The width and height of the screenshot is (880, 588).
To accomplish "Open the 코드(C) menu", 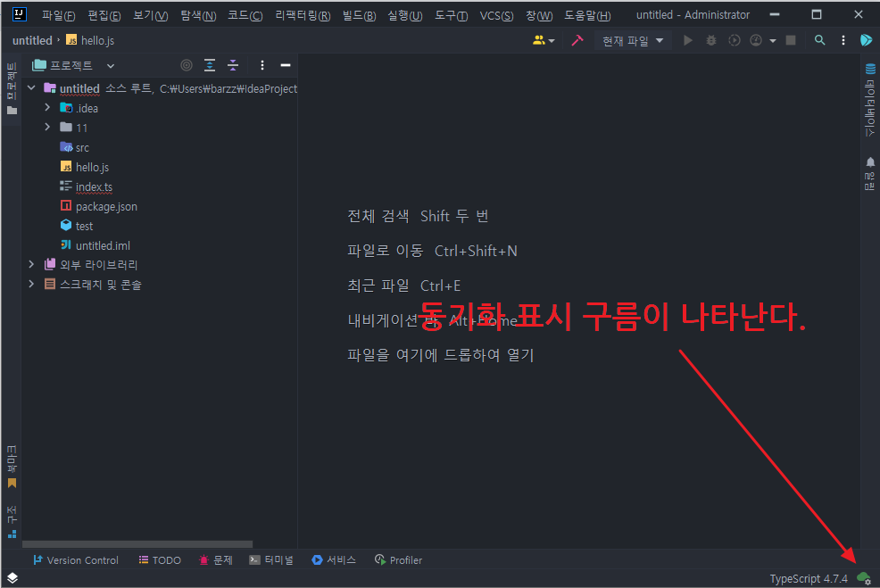I will tap(245, 15).
